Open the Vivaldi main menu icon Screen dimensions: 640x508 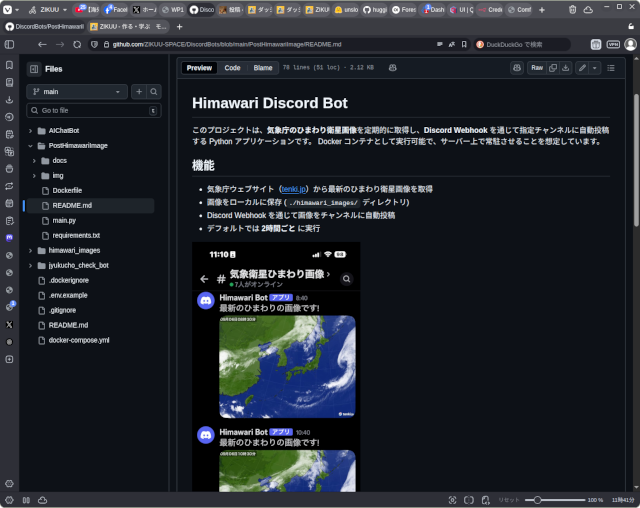coord(7,10)
